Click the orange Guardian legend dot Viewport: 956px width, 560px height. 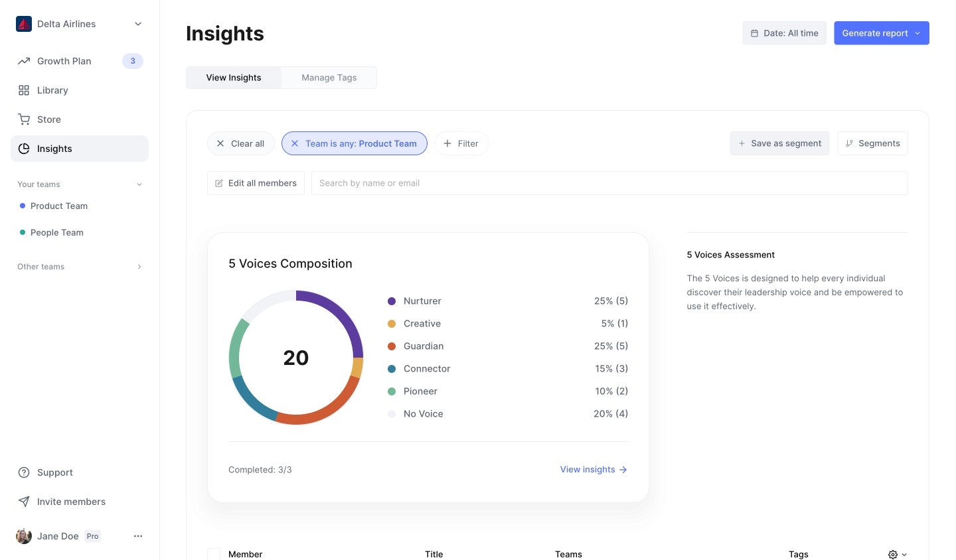pos(392,346)
